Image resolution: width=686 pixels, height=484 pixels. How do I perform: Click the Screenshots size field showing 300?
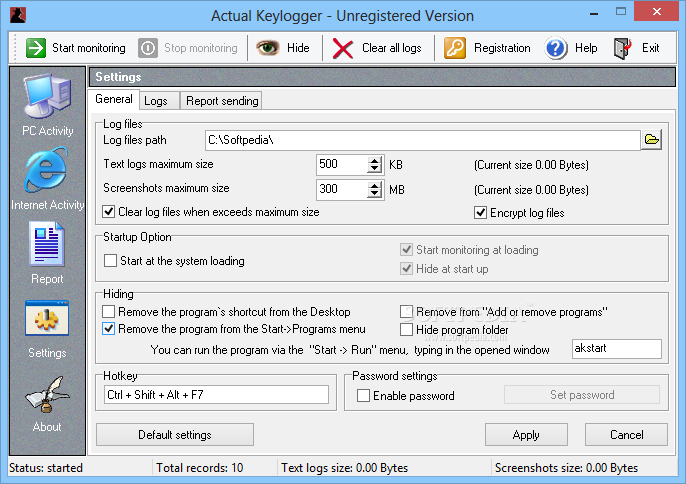click(x=343, y=189)
